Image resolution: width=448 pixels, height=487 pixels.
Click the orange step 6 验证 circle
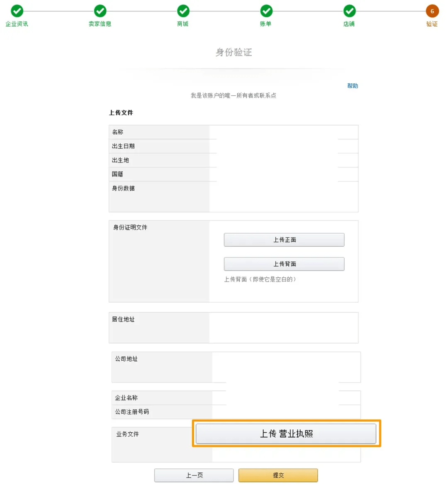[432, 11]
